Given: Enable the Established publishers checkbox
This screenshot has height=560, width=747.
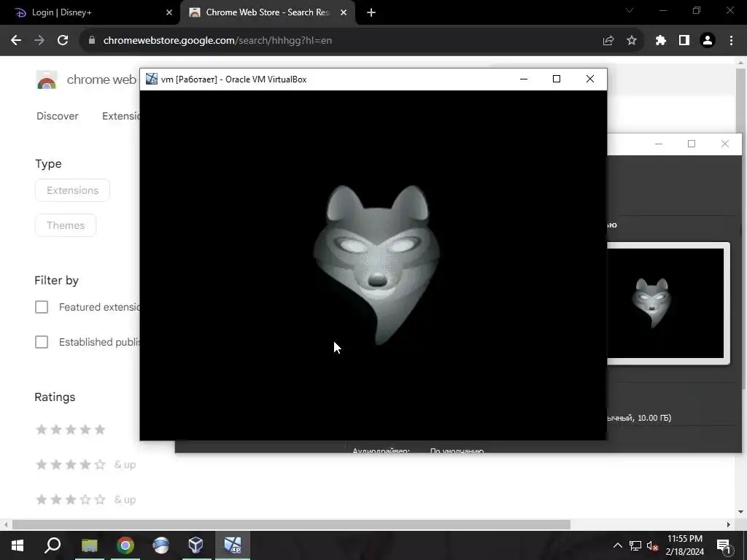Looking at the screenshot, I should click(x=42, y=342).
